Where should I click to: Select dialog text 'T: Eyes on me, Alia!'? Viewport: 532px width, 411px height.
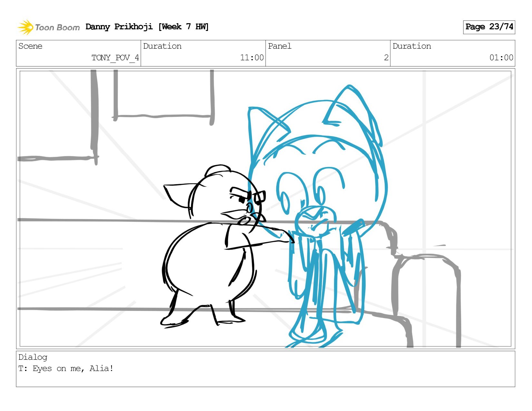pos(66,368)
